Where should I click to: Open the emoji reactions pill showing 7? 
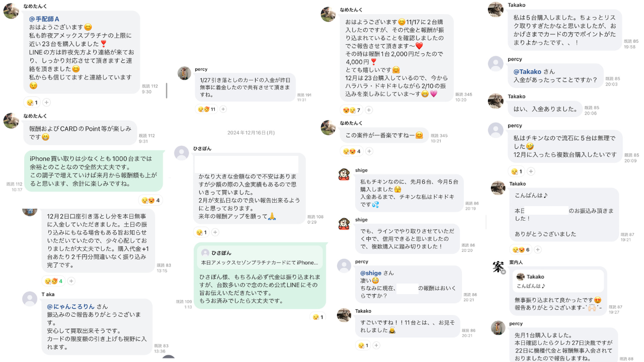coord(352,110)
